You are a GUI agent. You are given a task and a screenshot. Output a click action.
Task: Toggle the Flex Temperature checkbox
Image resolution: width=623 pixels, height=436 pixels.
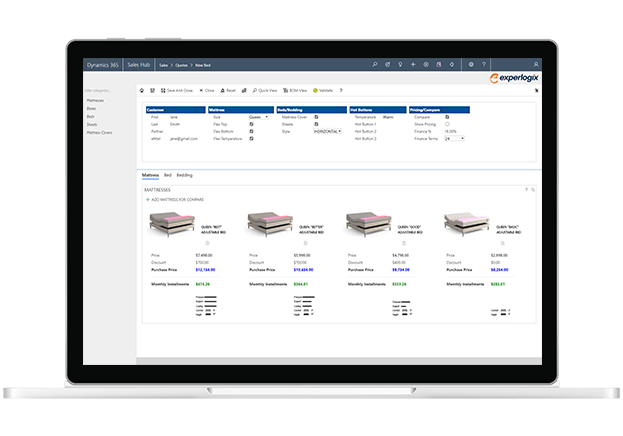[x=252, y=138]
